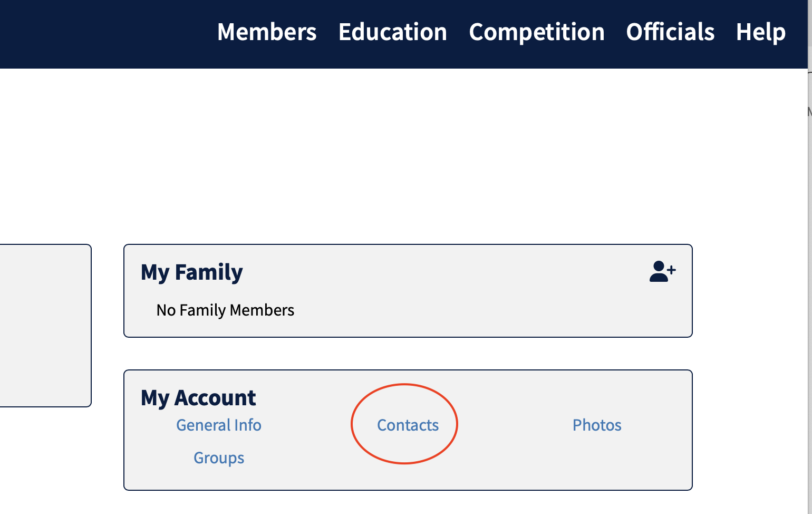This screenshot has width=812, height=514.
Task: Click the My Account heading
Action: 198,397
